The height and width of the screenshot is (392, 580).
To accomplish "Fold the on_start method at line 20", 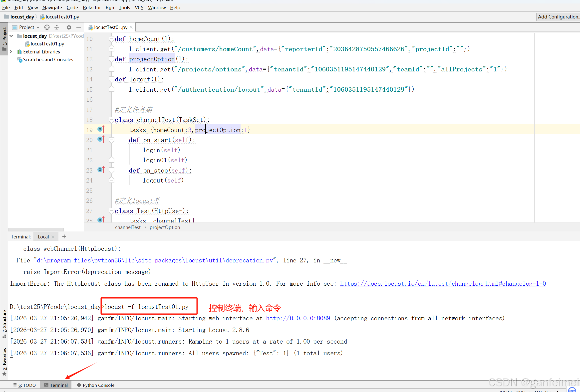I will pos(111,140).
